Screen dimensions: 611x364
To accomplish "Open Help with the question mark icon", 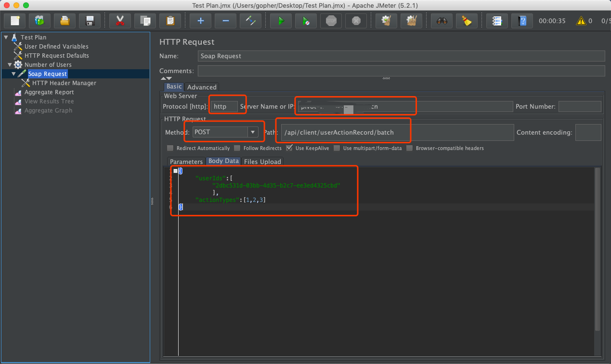I will 522,21.
